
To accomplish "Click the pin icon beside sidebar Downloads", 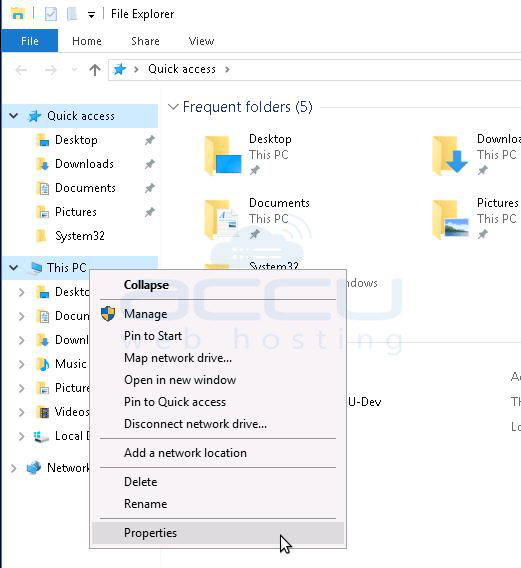I will click(150, 164).
